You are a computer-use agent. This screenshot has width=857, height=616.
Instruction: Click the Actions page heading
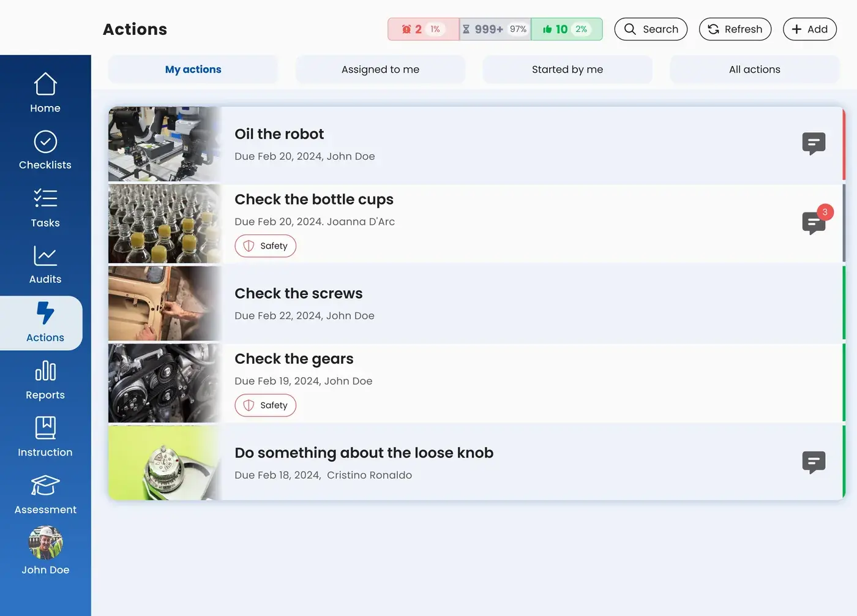pyautogui.click(x=135, y=29)
